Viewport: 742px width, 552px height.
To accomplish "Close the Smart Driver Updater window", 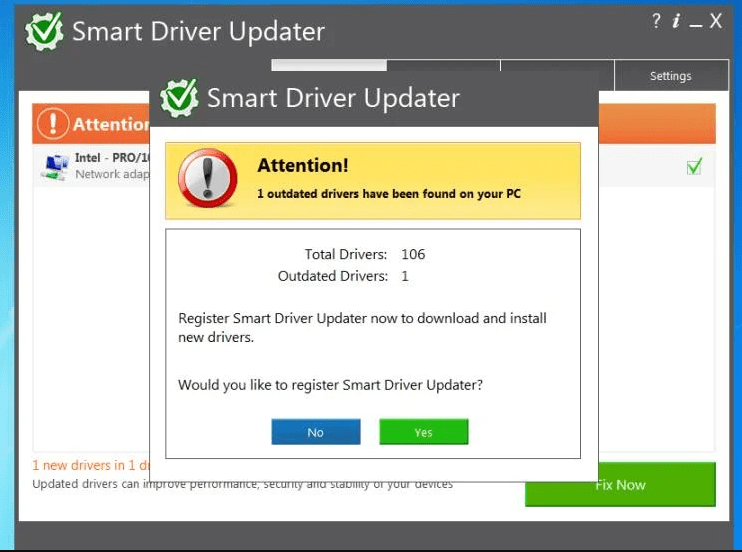I will click(x=716, y=21).
